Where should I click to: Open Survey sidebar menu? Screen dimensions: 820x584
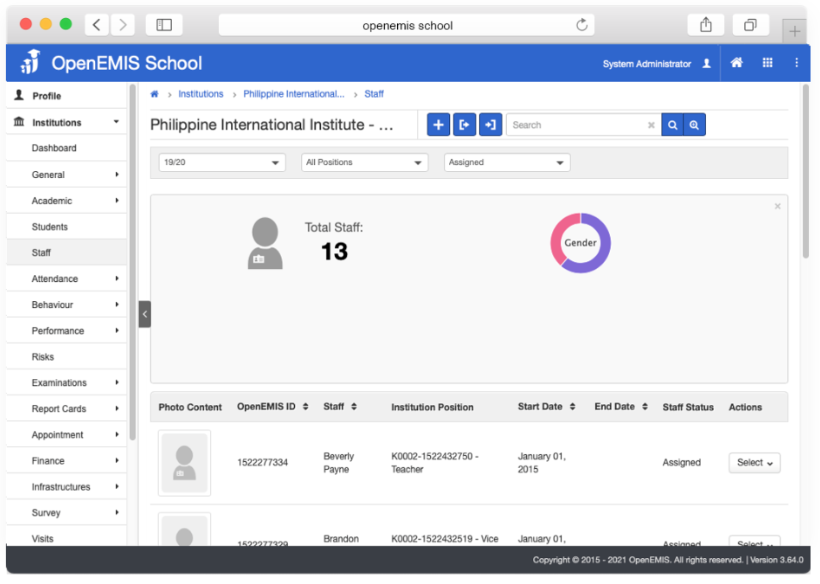tap(66, 512)
